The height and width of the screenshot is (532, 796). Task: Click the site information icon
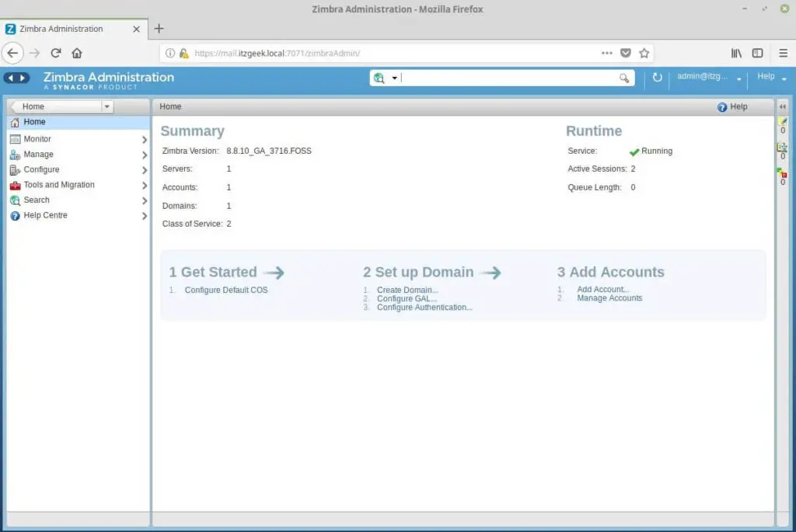[170, 54]
